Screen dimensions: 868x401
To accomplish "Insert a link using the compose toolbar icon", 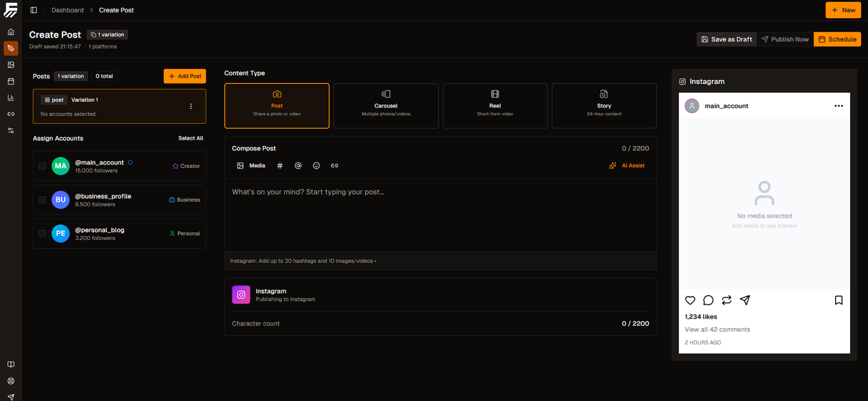I will 334,166.
